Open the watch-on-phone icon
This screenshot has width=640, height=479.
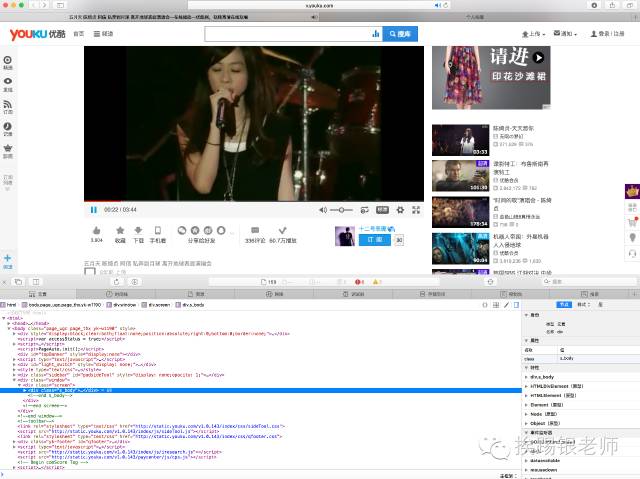coord(158,231)
